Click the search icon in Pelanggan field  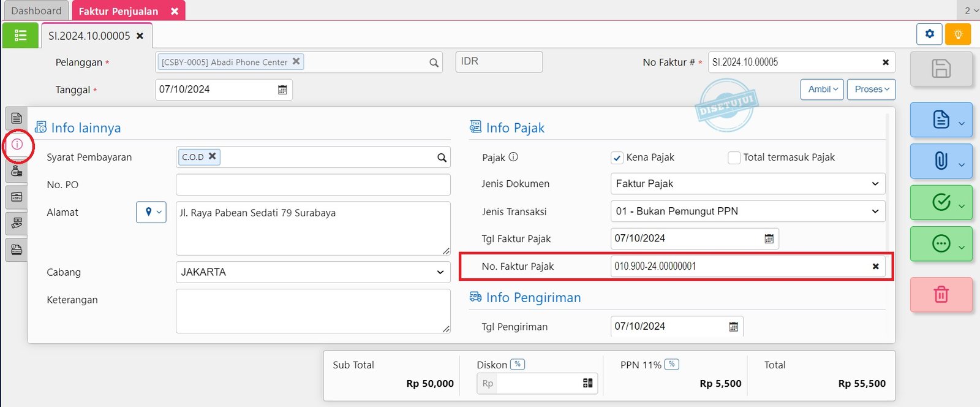tap(434, 63)
